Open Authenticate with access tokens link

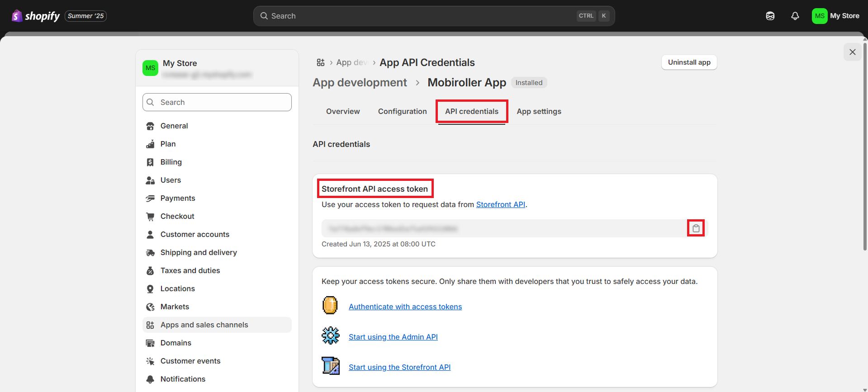pos(405,307)
